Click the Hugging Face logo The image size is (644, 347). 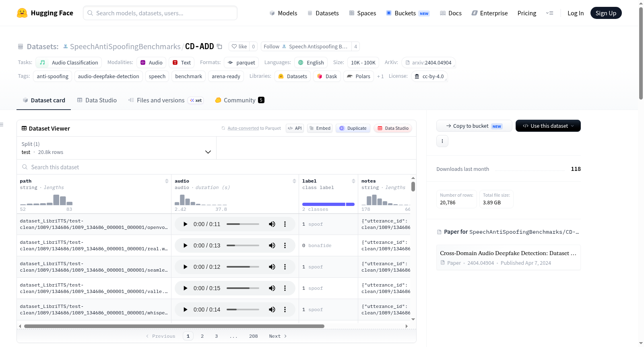click(22, 13)
